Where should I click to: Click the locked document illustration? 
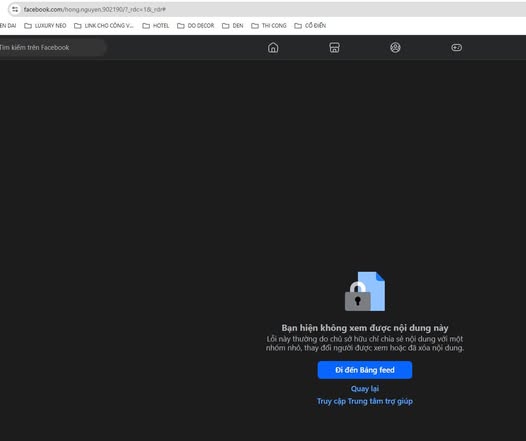coord(365,291)
